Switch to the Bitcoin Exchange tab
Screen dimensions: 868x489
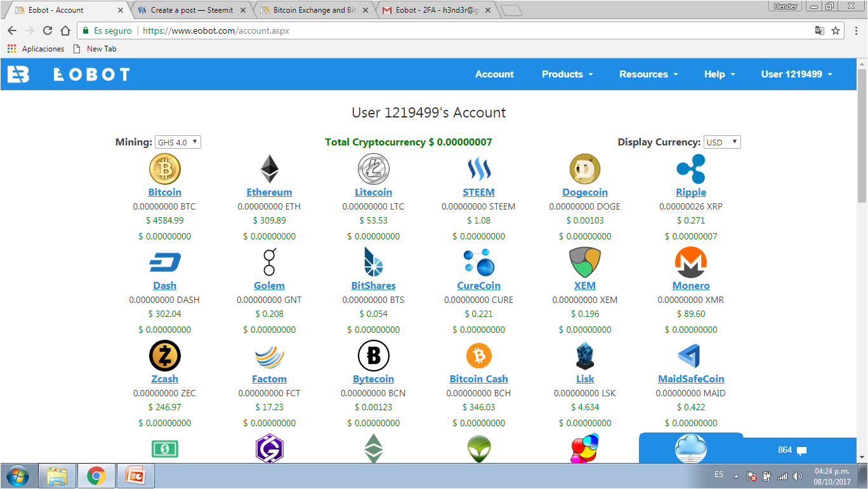click(314, 10)
